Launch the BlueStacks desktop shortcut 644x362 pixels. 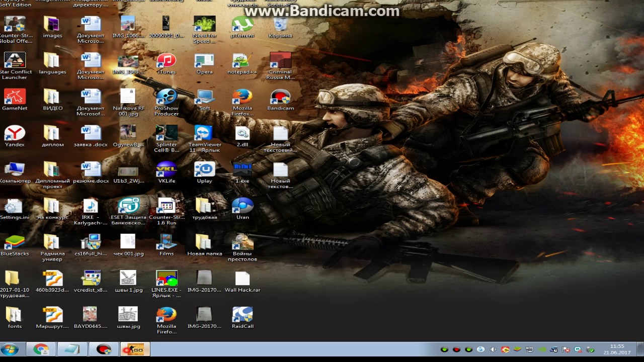click(15, 245)
